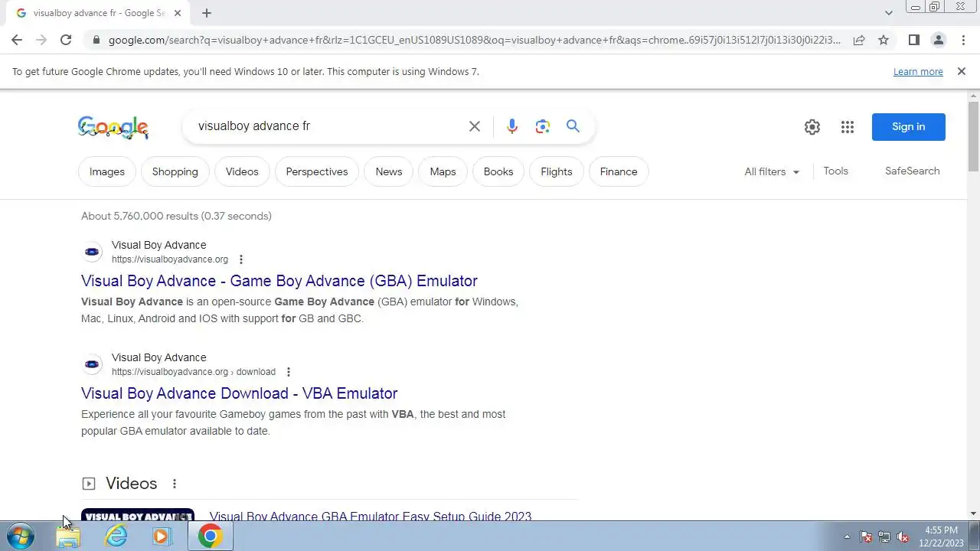This screenshot has width=980, height=551.
Task: Open more options for visualboyadvance.org result
Action: pos(241,259)
